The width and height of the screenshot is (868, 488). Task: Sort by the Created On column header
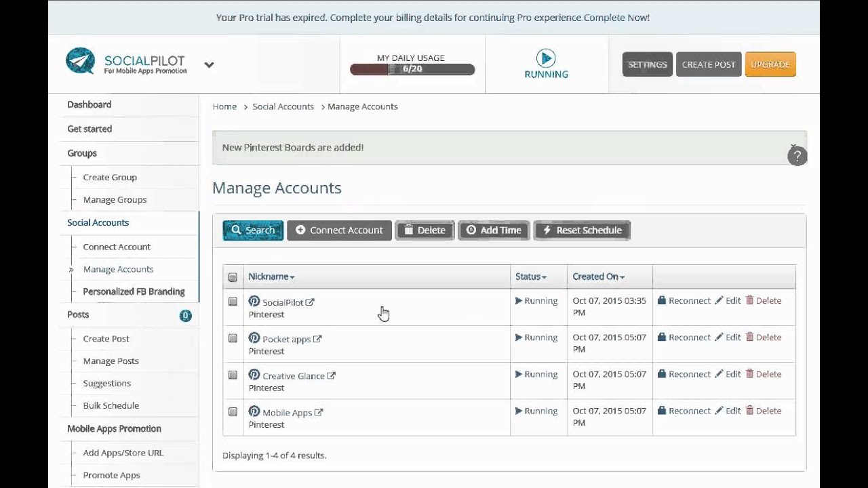tap(598, 277)
